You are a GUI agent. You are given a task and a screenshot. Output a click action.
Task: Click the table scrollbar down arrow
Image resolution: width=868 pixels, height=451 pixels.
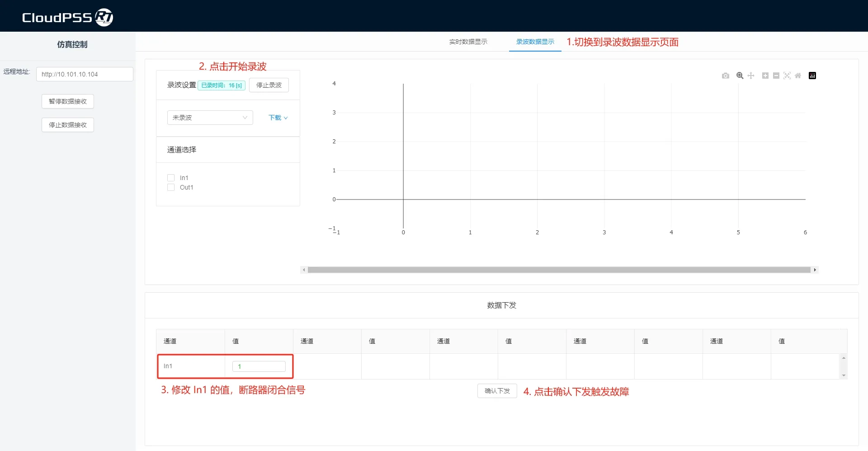coord(844,375)
